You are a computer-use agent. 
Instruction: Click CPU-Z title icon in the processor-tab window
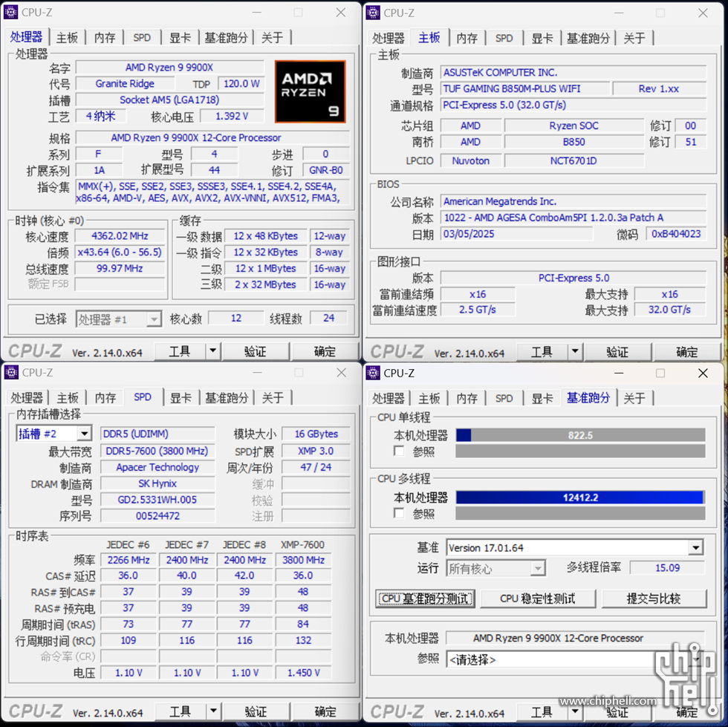10,13
